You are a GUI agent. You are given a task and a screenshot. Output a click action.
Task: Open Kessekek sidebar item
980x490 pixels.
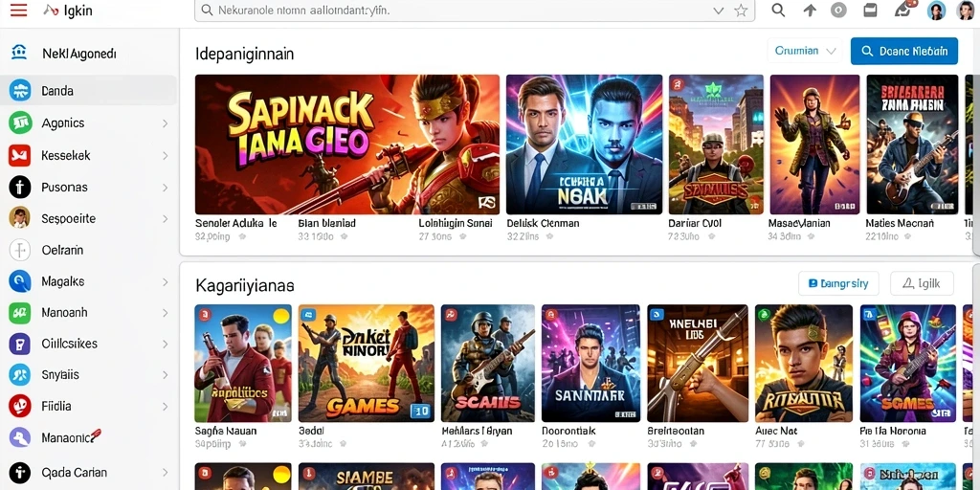(89, 155)
